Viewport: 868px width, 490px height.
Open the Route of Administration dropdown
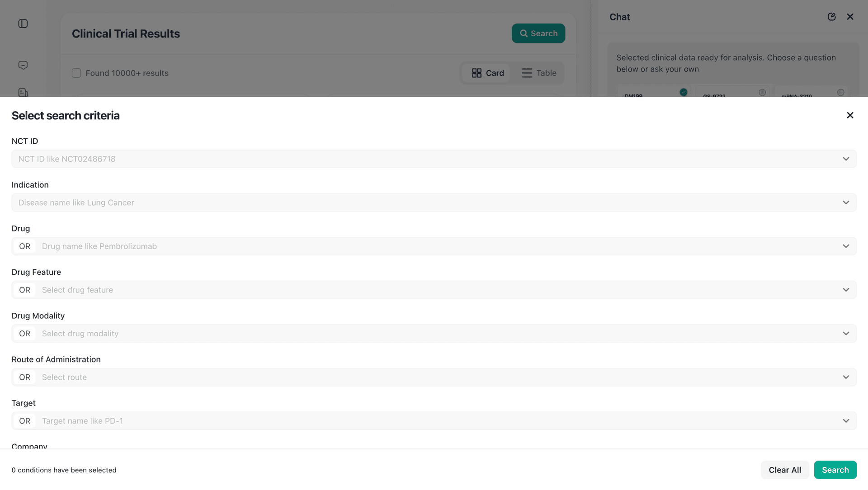pyautogui.click(x=846, y=377)
